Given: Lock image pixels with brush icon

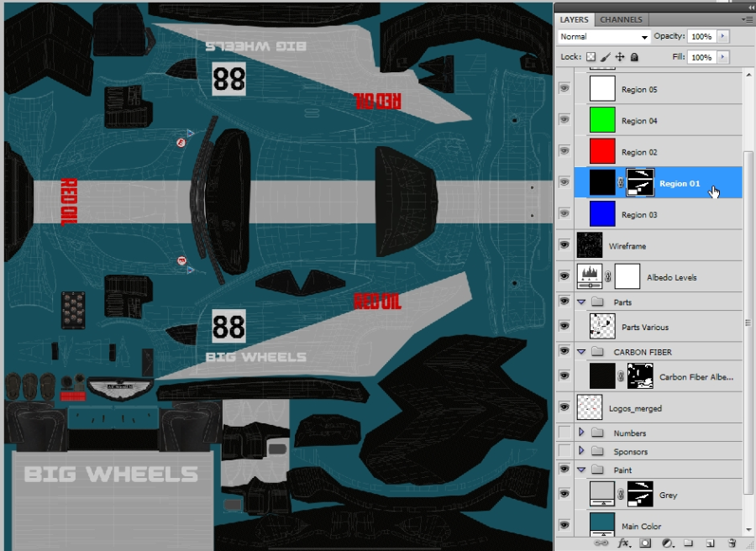Looking at the screenshot, I should tap(605, 57).
